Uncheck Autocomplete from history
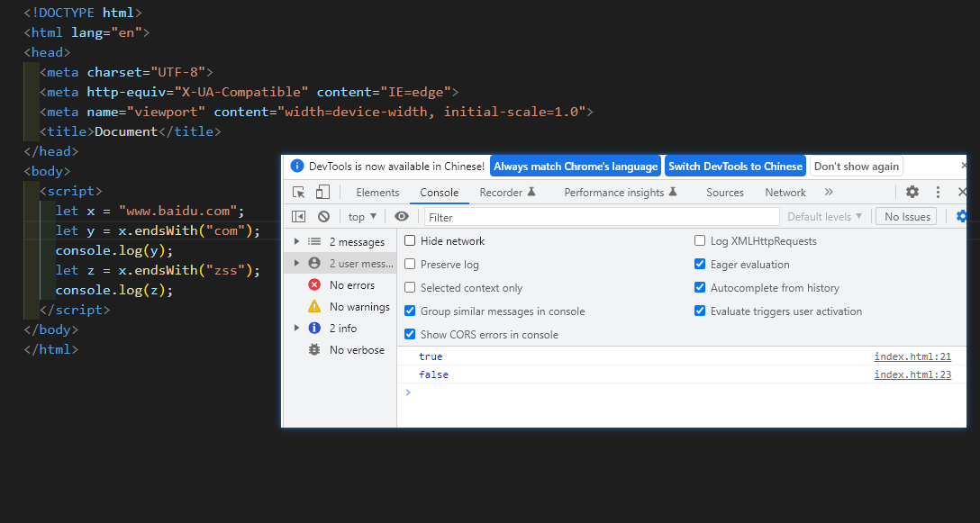Viewport: 980px width, 523px height. (x=700, y=287)
